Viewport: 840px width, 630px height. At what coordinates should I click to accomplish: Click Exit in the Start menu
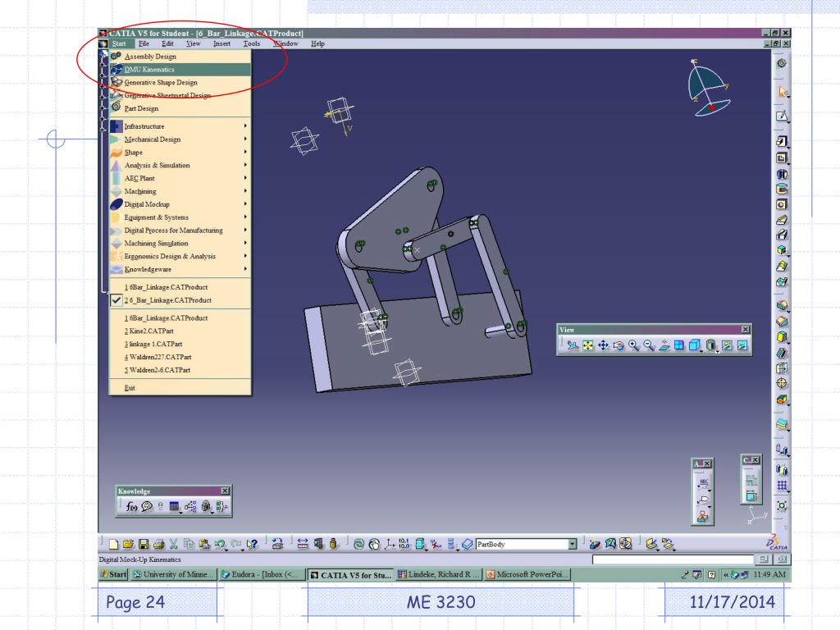tap(180, 388)
